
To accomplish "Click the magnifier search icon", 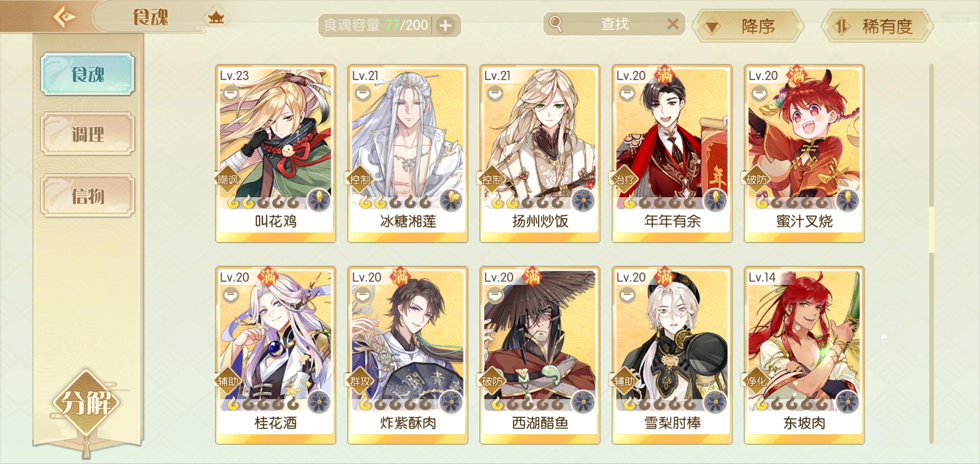I will [555, 24].
